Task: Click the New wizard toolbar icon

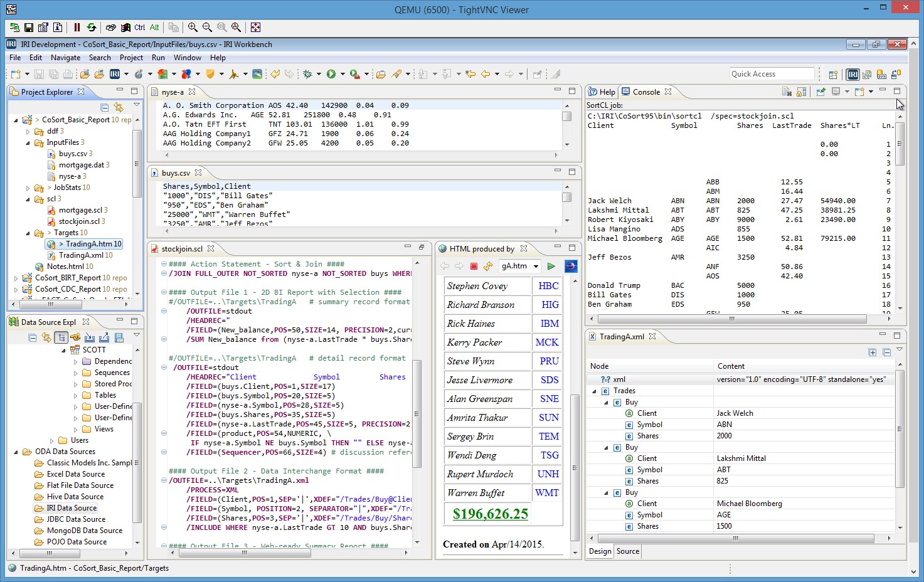Action: pyautogui.click(x=16, y=74)
